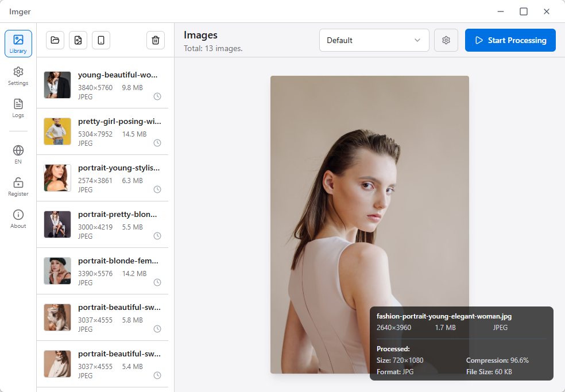565x392 pixels.
Task: Expand the Default preset dropdown
Action: (374, 40)
